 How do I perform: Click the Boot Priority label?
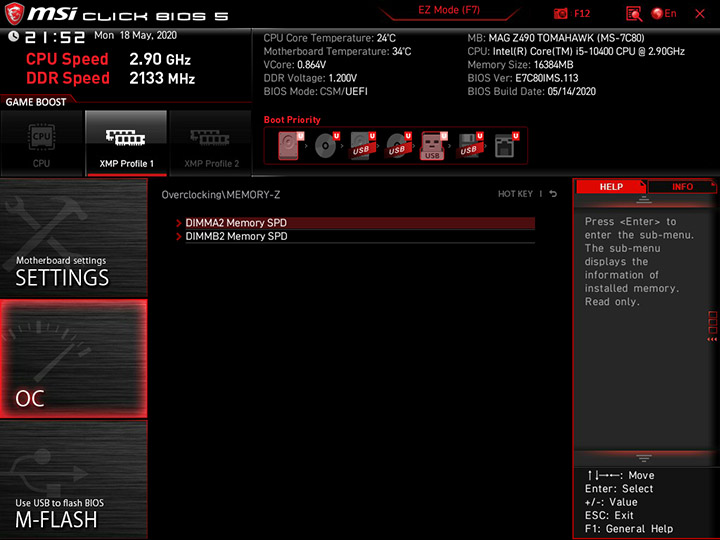point(292,119)
